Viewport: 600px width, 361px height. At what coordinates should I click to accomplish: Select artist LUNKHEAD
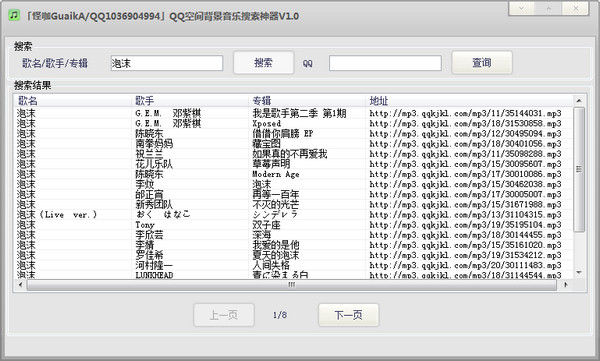[154, 275]
